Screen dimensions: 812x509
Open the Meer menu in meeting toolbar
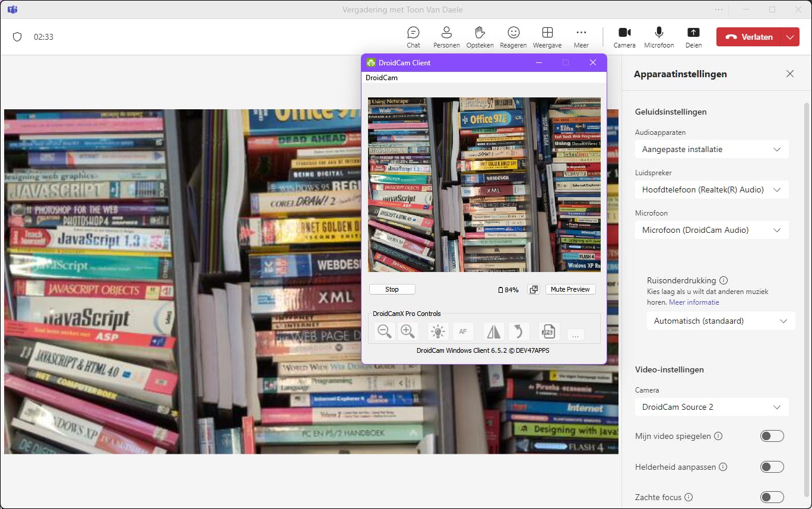coord(581,37)
